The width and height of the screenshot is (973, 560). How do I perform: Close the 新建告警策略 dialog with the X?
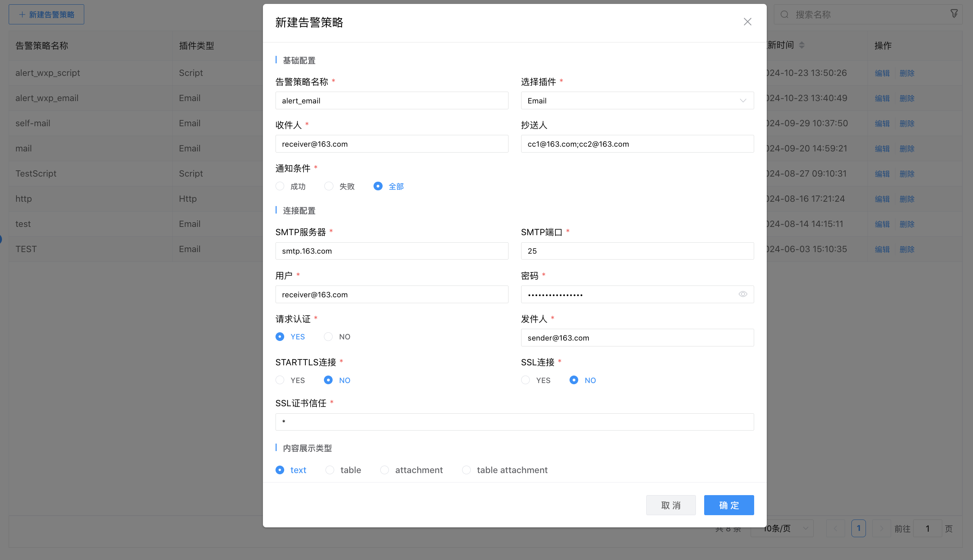click(747, 22)
